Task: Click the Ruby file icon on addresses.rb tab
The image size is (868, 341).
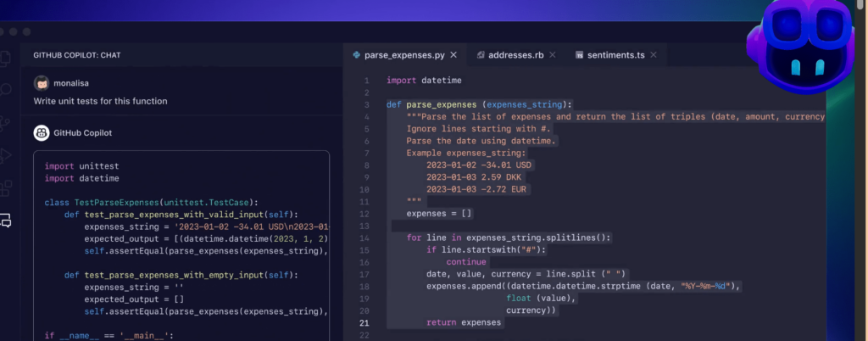Action: click(481, 55)
